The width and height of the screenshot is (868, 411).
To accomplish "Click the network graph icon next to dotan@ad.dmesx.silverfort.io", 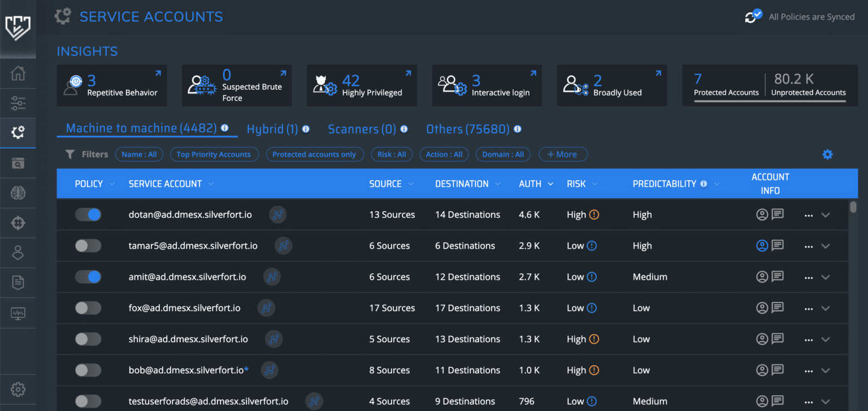I will [x=277, y=215].
